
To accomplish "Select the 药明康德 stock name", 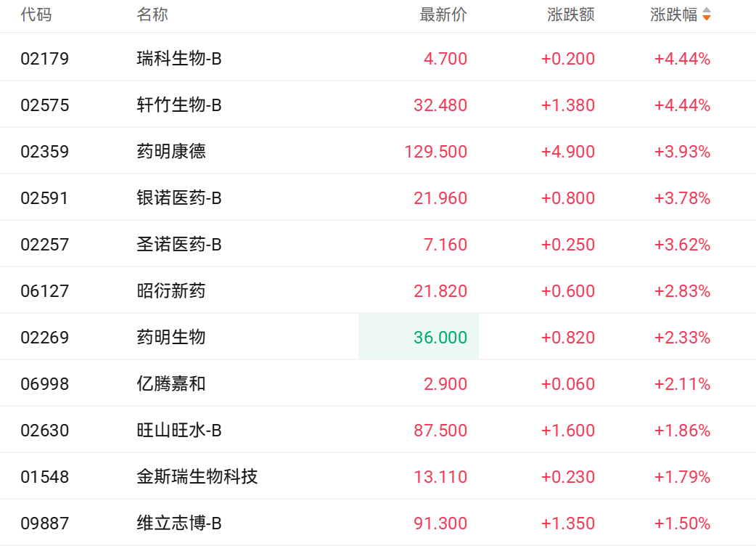I will click(171, 152).
